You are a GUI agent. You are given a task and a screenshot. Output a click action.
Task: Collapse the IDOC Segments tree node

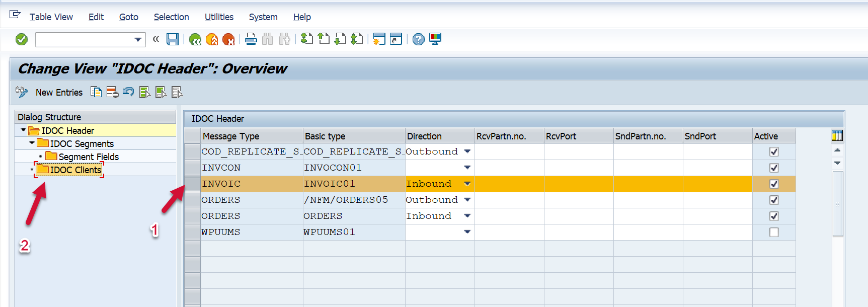click(x=32, y=143)
